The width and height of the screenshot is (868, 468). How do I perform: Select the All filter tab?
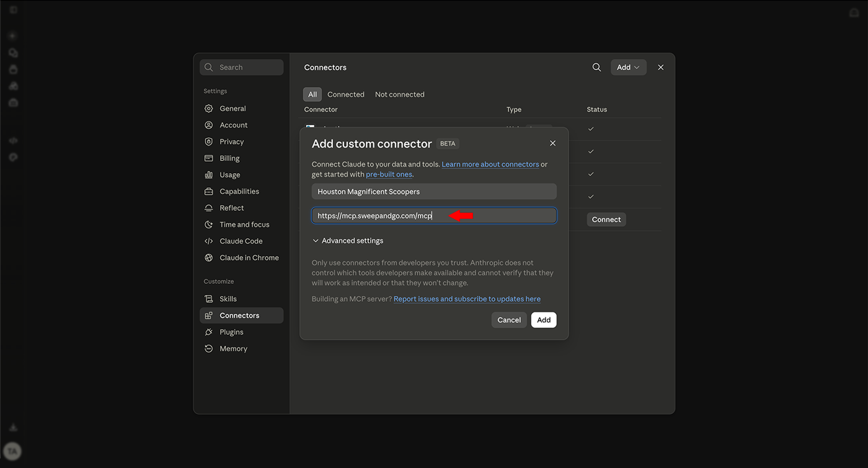312,94
